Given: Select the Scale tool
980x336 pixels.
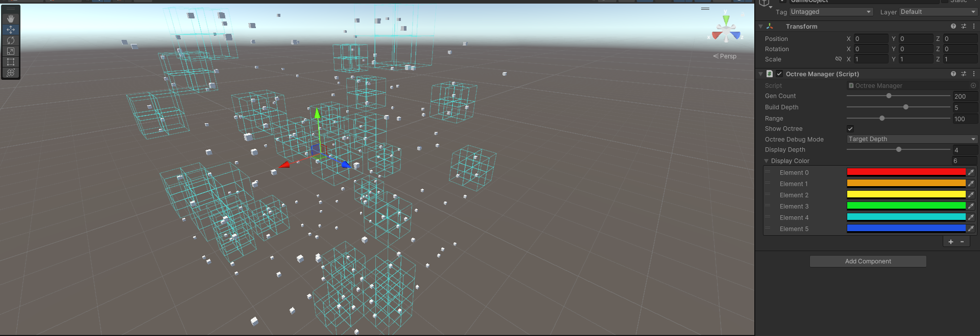Looking at the screenshot, I should 10,51.
